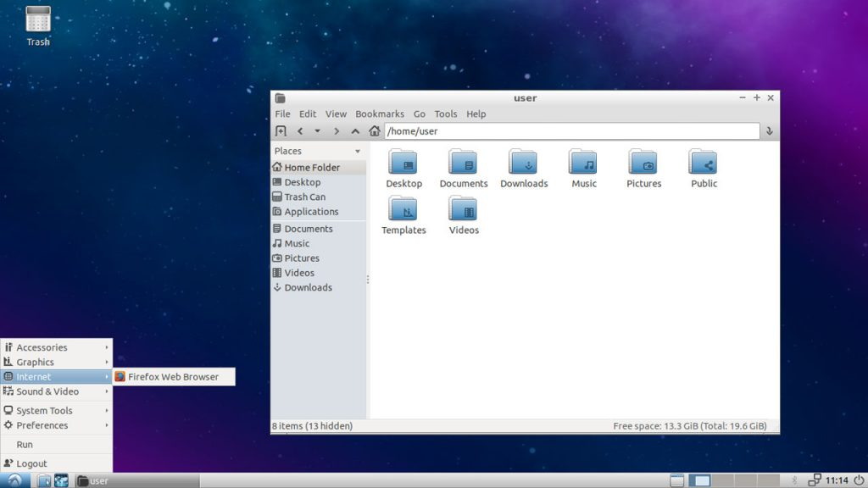Click the file manager launcher on taskbar
868x488 pixels.
coord(44,481)
